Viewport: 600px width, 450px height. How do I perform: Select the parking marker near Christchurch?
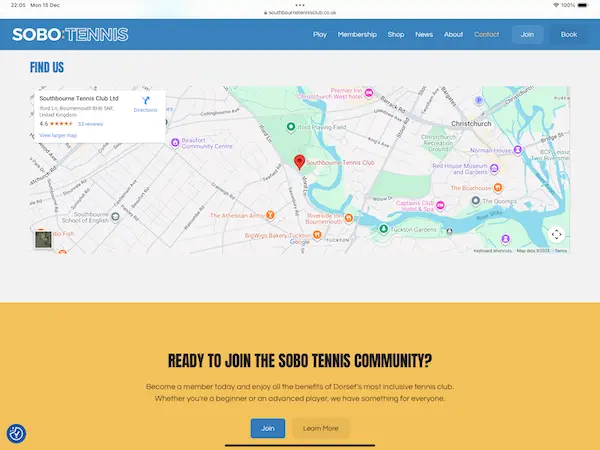point(479,101)
